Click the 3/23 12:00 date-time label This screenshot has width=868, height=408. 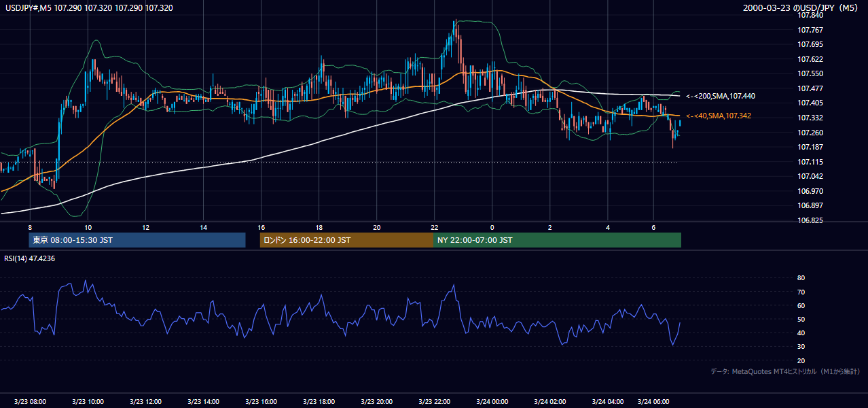tap(145, 402)
